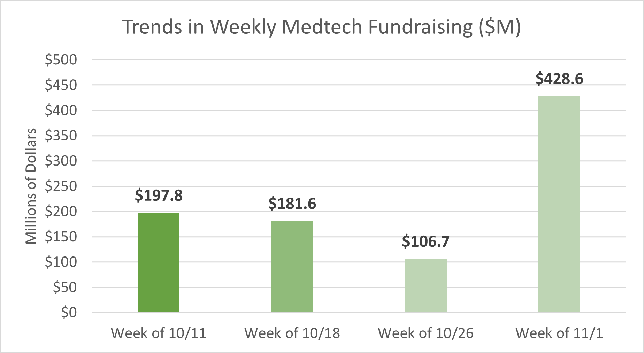Click the $250 y-axis tick label
The height and width of the screenshot is (353, 644).
[61, 186]
